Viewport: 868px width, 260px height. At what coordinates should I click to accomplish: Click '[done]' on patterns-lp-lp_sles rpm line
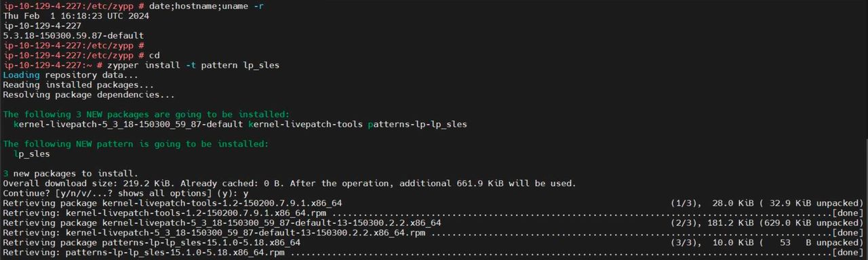click(x=848, y=253)
